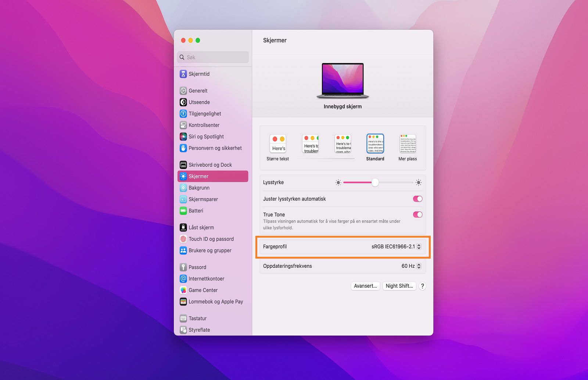Open the Fargeprofil sRGB dropdown
This screenshot has width=588, height=380.
[396, 246]
